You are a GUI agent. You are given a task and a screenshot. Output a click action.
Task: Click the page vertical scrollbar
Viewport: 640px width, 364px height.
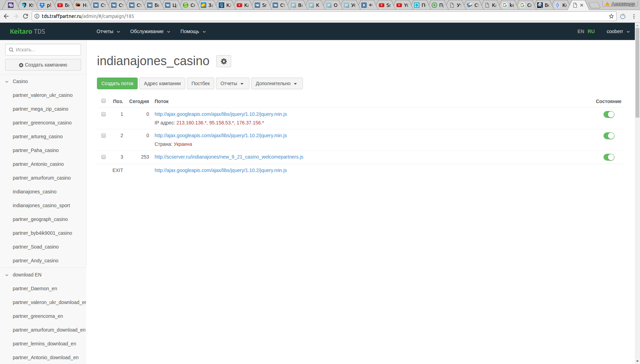(x=637, y=72)
